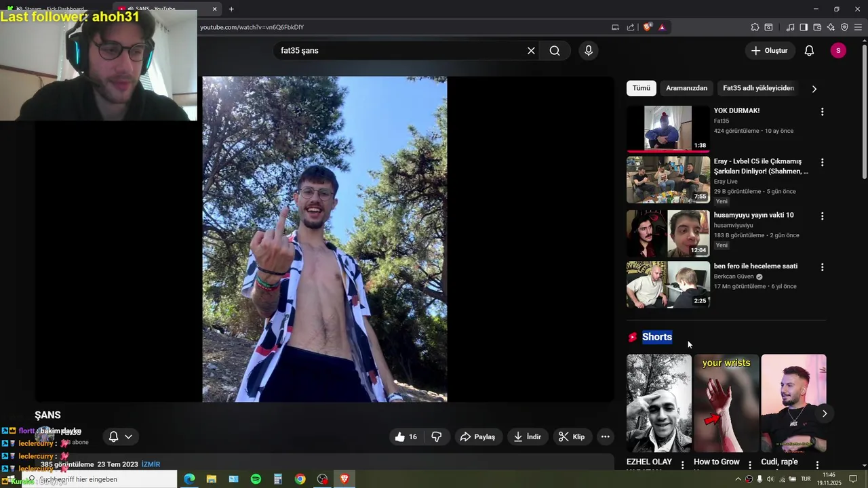Open Eray Live channel link

(726, 182)
